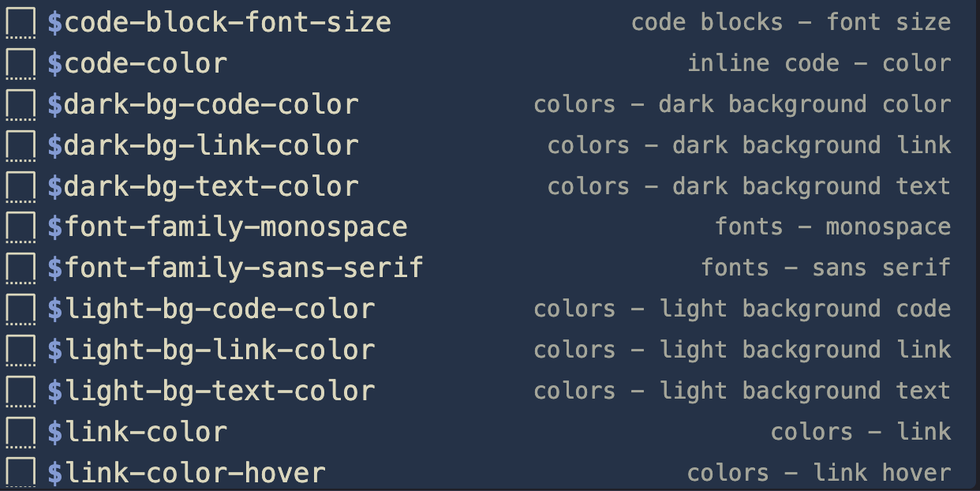Click the variable icon before $light-bg-code-color
The width and height of the screenshot is (980, 491).
pyautogui.click(x=21, y=309)
